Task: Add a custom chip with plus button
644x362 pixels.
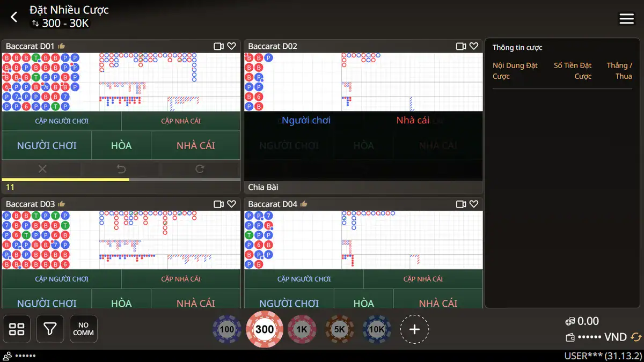Action: tap(414, 329)
